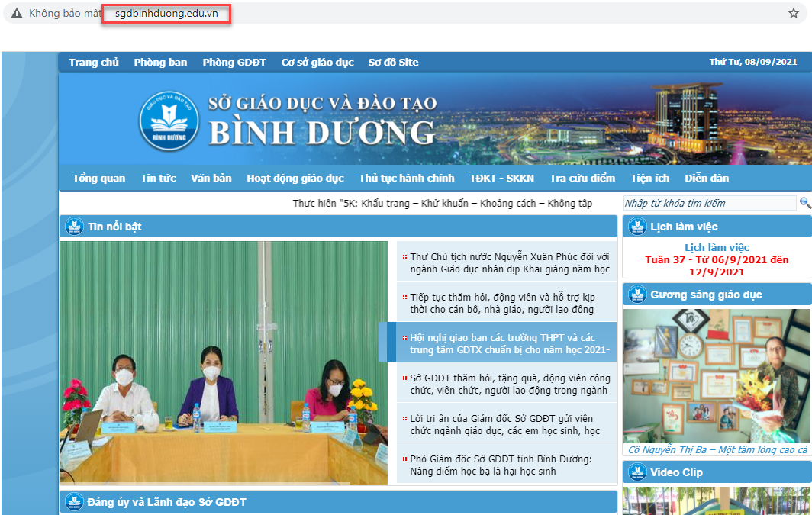Click the 'Tin nổi bật' section header
Viewport: 812px width, 515px height.
pos(338,226)
